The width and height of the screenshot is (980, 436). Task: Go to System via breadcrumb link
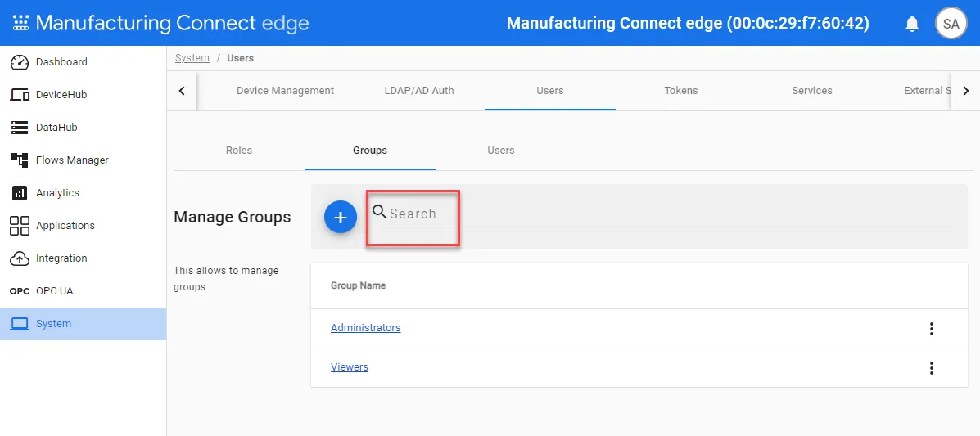pos(192,58)
